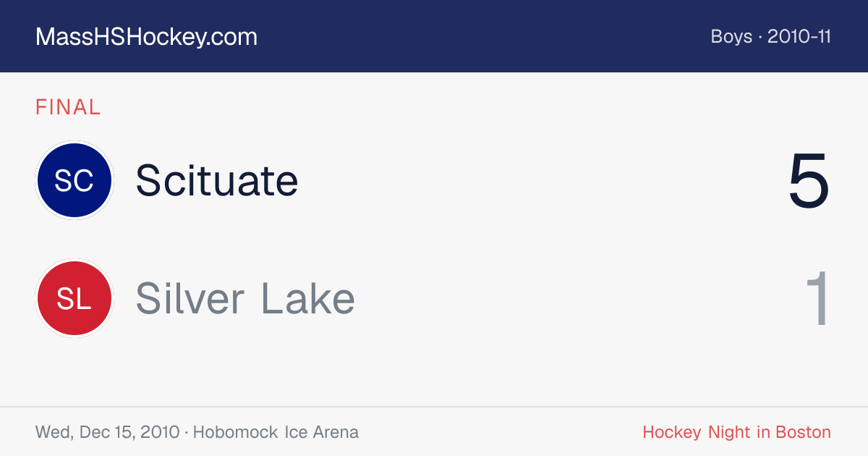Click the blue SC team logo

[75, 180]
